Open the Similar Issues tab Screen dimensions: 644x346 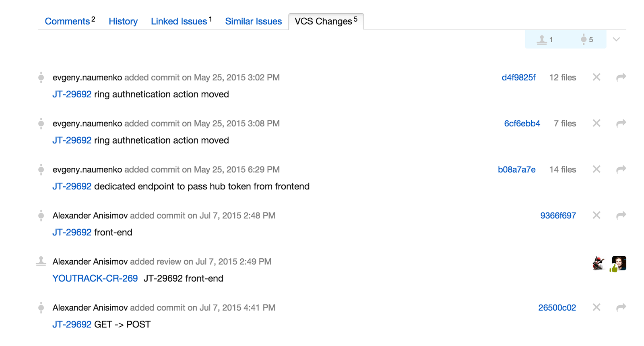pyautogui.click(x=254, y=21)
